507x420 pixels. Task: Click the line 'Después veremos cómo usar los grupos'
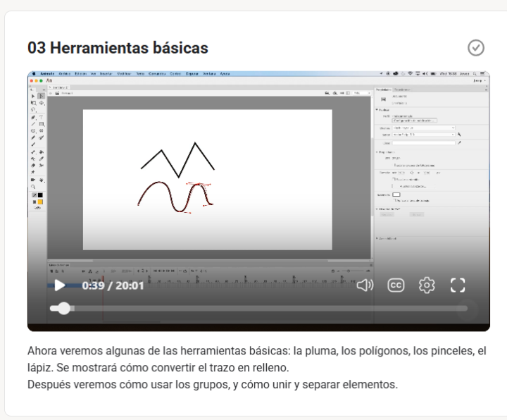click(128, 384)
